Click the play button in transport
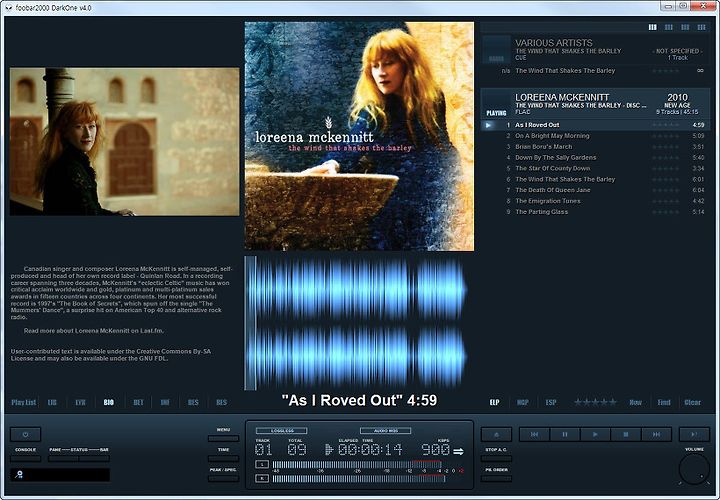The height and width of the screenshot is (500, 720). pos(595,434)
